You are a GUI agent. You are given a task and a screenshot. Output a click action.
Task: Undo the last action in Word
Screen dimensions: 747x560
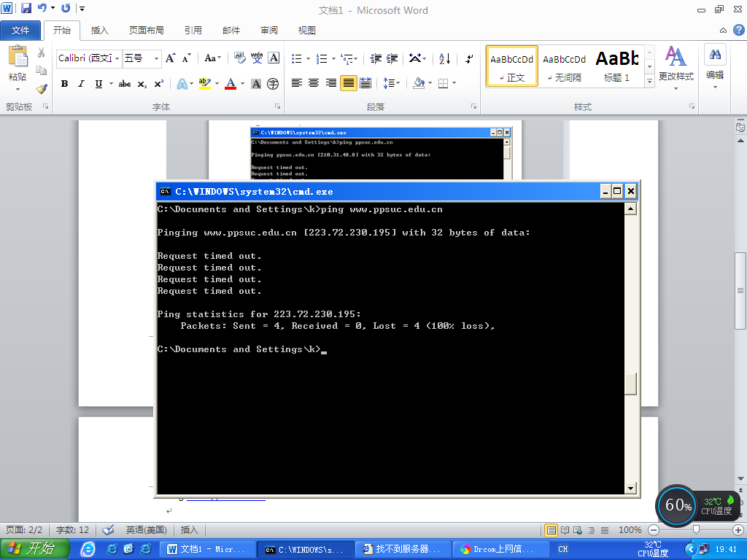[42, 8]
